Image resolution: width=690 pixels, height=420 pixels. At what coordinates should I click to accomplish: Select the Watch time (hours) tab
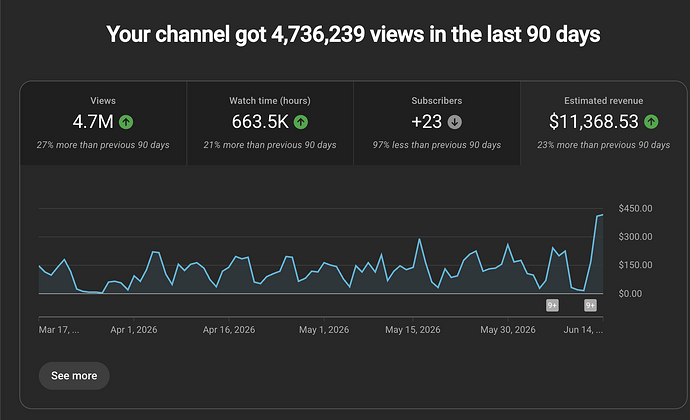tap(270, 123)
